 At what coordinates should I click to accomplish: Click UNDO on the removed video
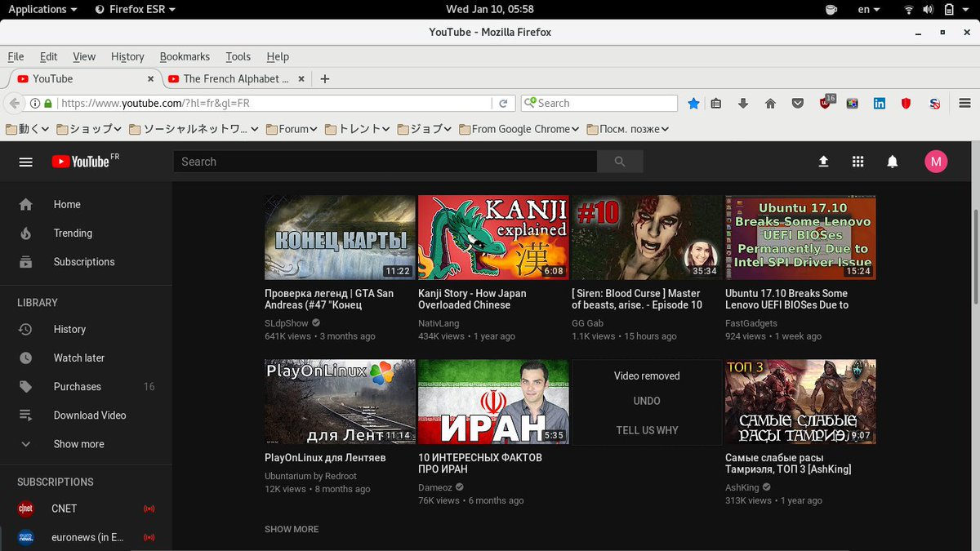(x=647, y=401)
